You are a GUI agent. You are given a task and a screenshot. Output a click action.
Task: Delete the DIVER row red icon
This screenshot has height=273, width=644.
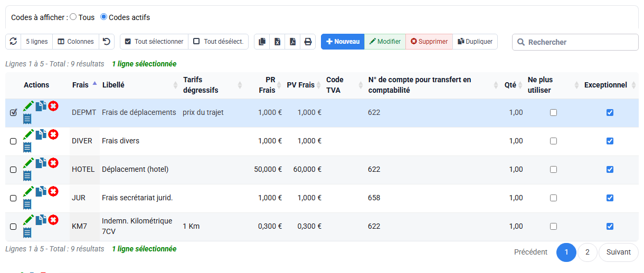(53, 134)
